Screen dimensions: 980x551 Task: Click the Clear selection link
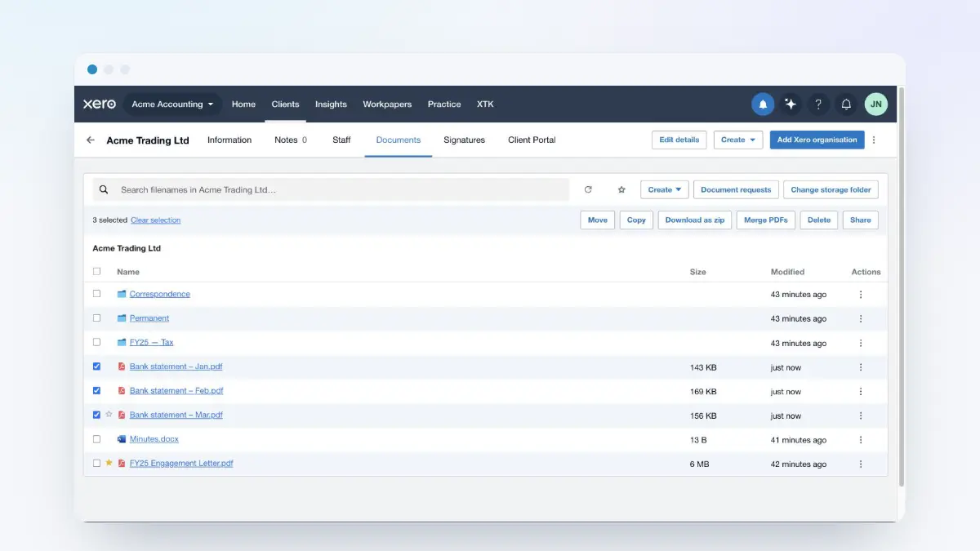[x=156, y=220]
